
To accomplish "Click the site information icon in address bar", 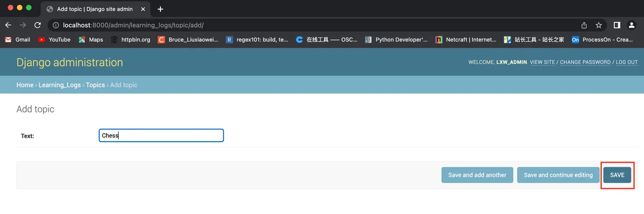I will (56, 25).
